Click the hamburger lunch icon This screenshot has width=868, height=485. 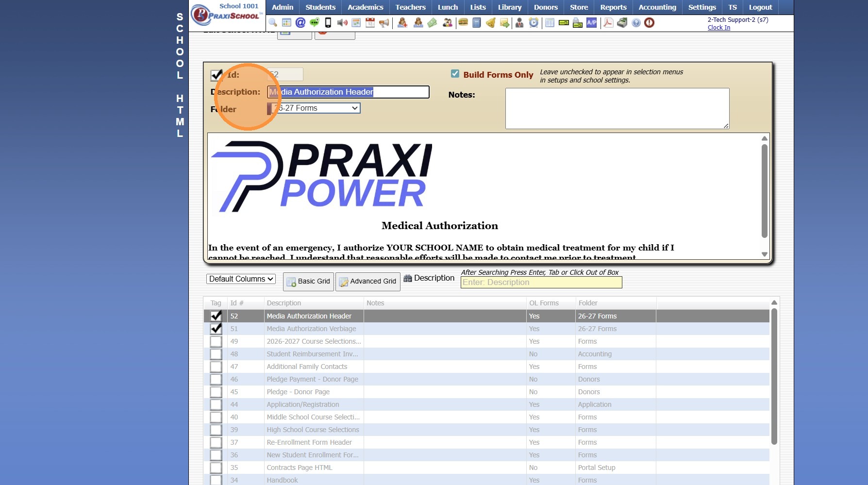(x=463, y=23)
